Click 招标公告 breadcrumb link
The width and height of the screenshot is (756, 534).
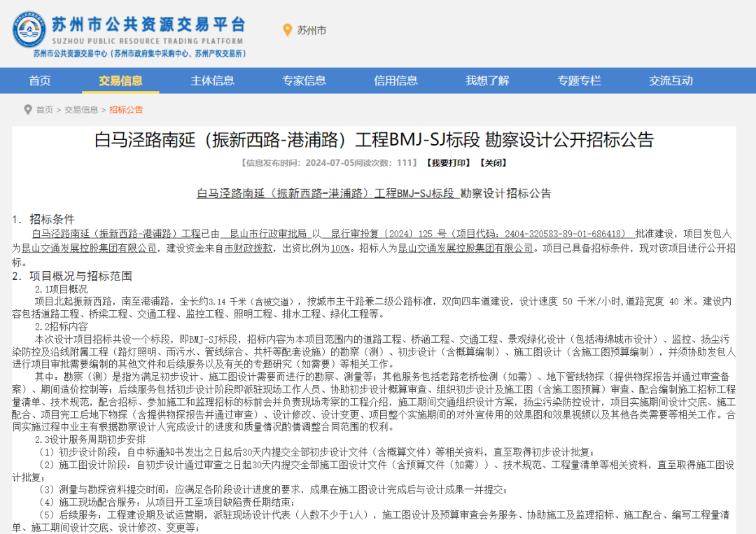(x=126, y=110)
